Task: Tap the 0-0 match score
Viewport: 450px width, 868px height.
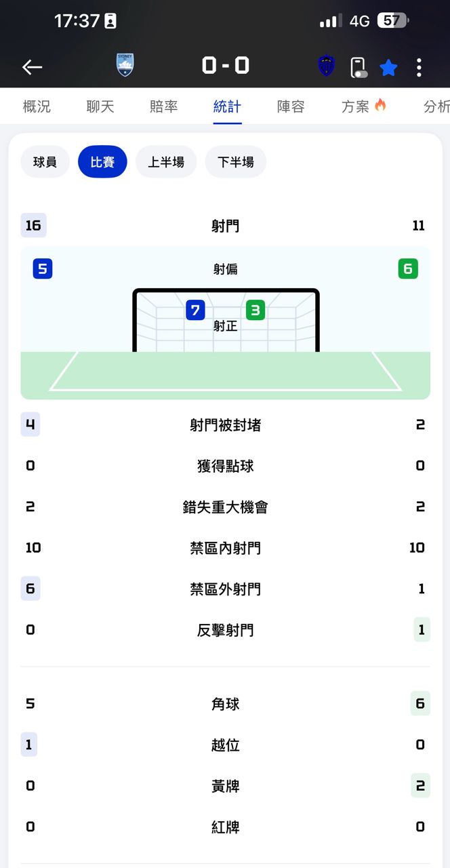Action: pyautogui.click(x=225, y=65)
